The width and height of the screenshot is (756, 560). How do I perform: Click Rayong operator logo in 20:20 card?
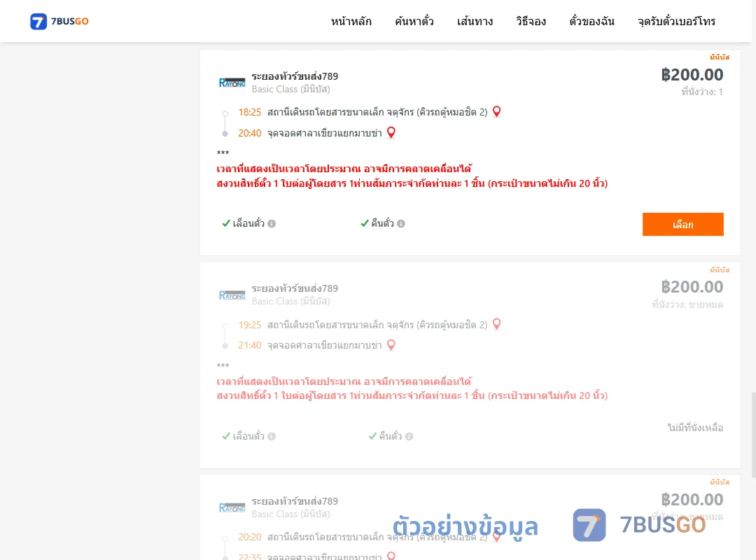(232, 507)
